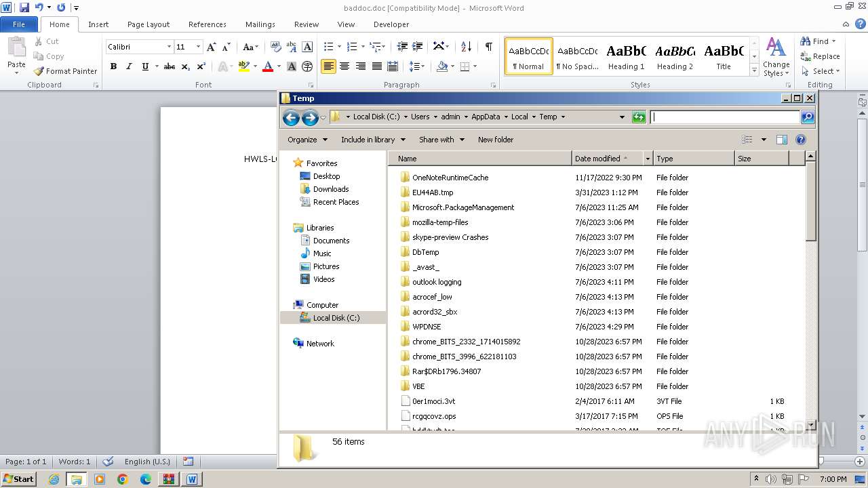
Task: Toggle Underline formatting button
Action: (145, 66)
